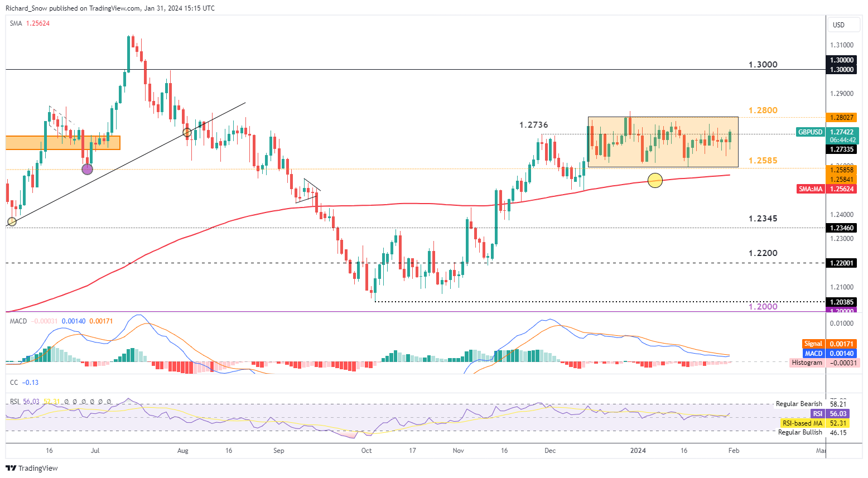Click the 1.28027 price axis tag
868x478 pixels.
point(842,118)
